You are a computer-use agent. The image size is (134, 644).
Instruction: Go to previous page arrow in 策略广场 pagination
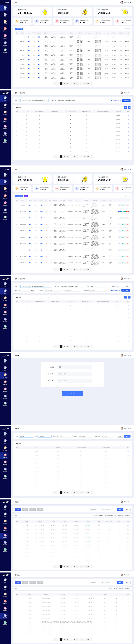point(54,492)
